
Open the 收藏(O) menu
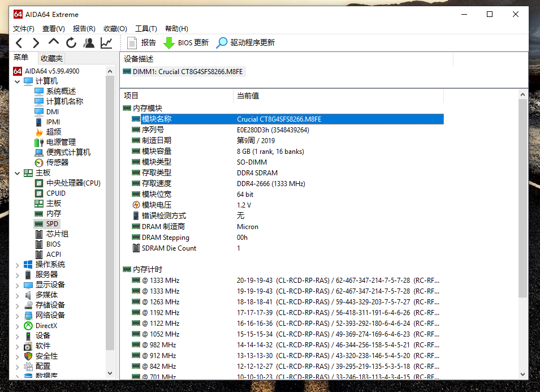[115, 29]
